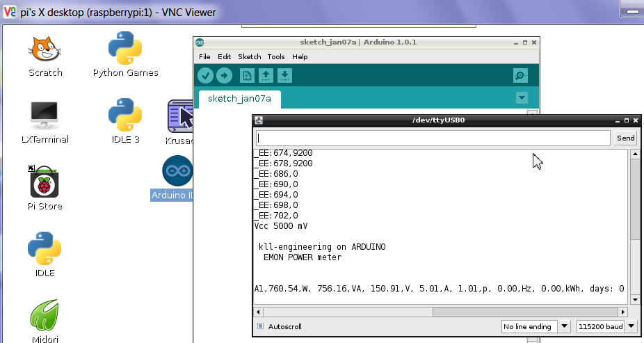Click the Open sketch up-arrow icon

tap(266, 76)
